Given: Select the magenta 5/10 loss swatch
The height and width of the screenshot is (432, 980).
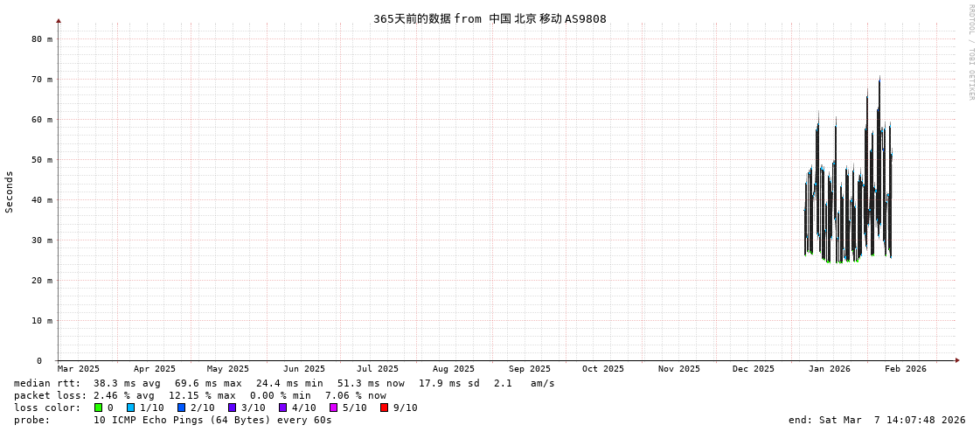Looking at the screenshot, I should (x=334, y=408).
